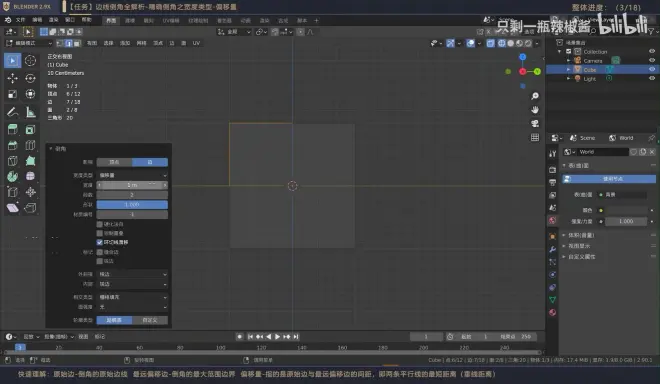Activate the Annotate pencil tool
This screenshot has width=660, height=384.
[13, 112]
